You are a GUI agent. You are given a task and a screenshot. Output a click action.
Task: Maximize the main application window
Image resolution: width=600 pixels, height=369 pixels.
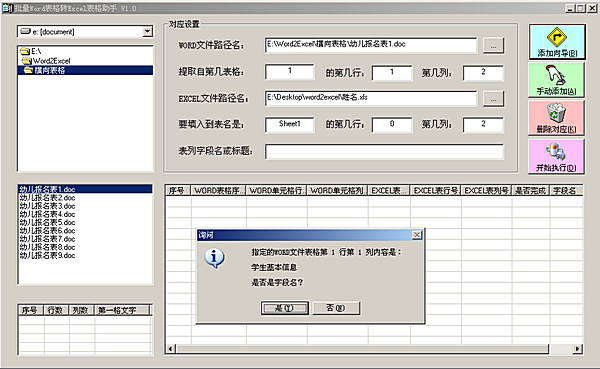click(580, 8)
